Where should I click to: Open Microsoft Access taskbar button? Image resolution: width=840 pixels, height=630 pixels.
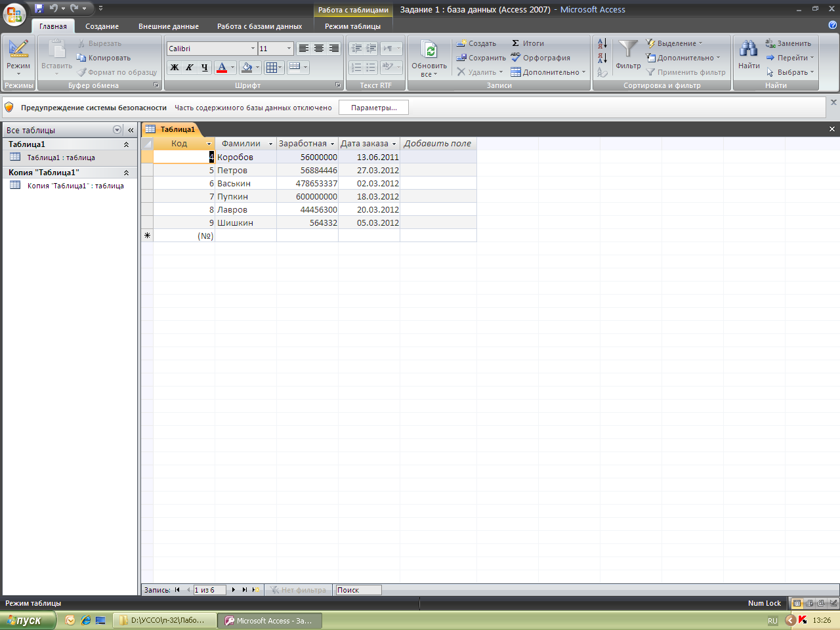click(269, 620)
